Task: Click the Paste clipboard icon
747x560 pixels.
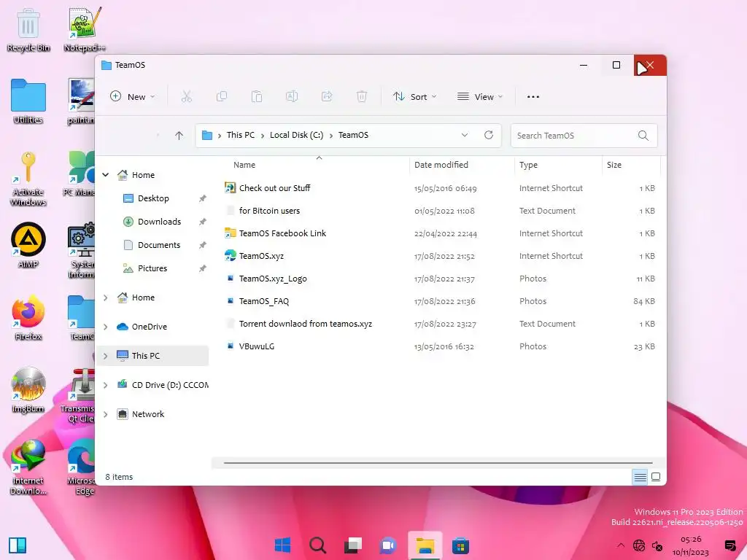Action: (257, 97)
